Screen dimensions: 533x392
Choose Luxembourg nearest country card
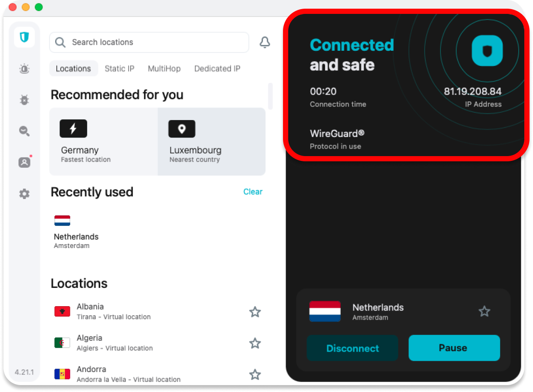(x=211, y=142)
